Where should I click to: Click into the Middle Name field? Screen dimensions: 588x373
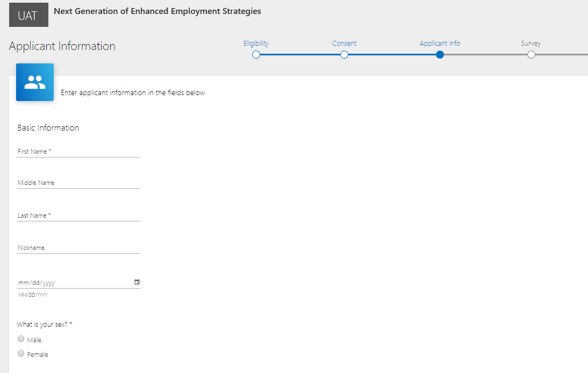point(78,183)
